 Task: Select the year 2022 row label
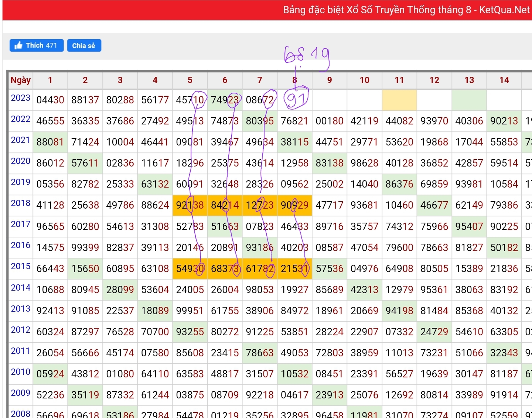[21, 119]
